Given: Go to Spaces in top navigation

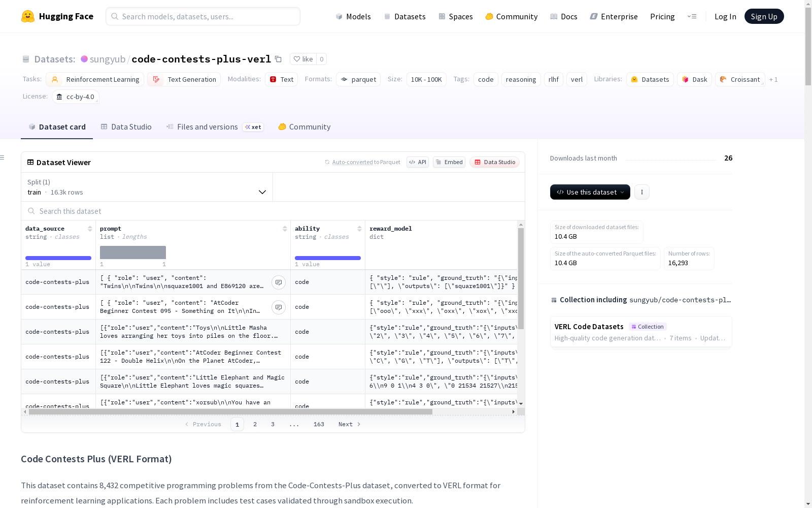Looking at the screenshot, I should click(456, 16).
